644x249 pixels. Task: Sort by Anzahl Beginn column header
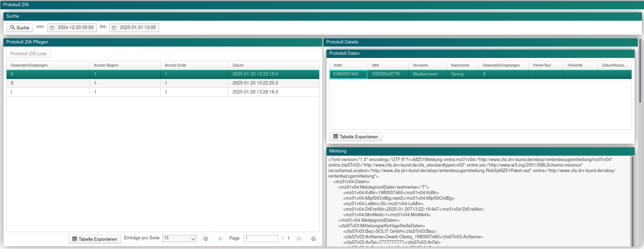coord(125,65)
